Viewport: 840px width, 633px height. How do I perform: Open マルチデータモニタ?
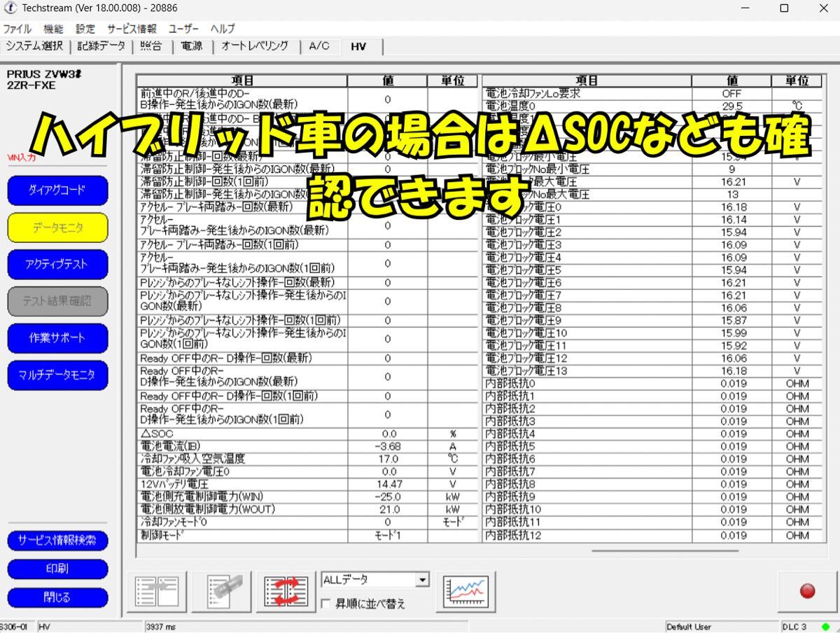click(57, 375)
